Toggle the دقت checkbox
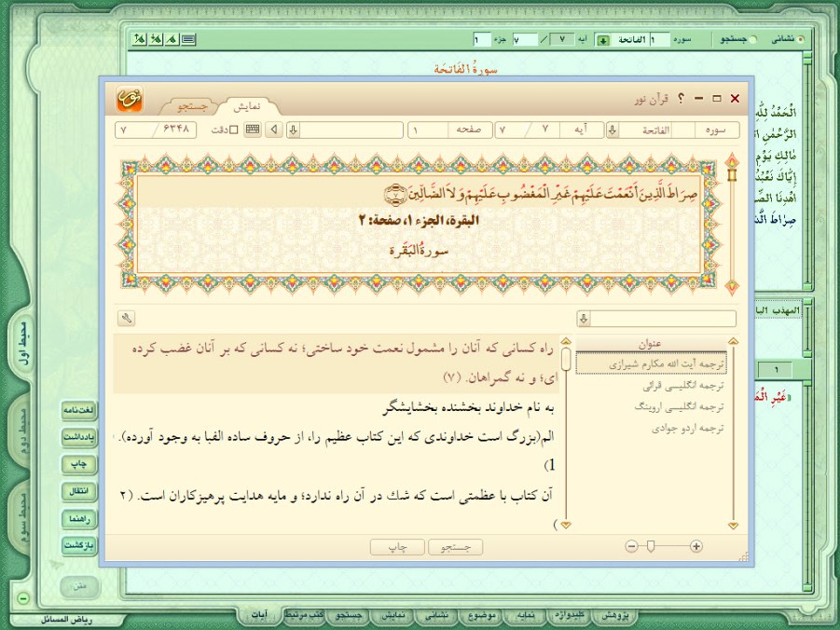The width and height of the screenshot is (840, 630). (x=234, y=130)
